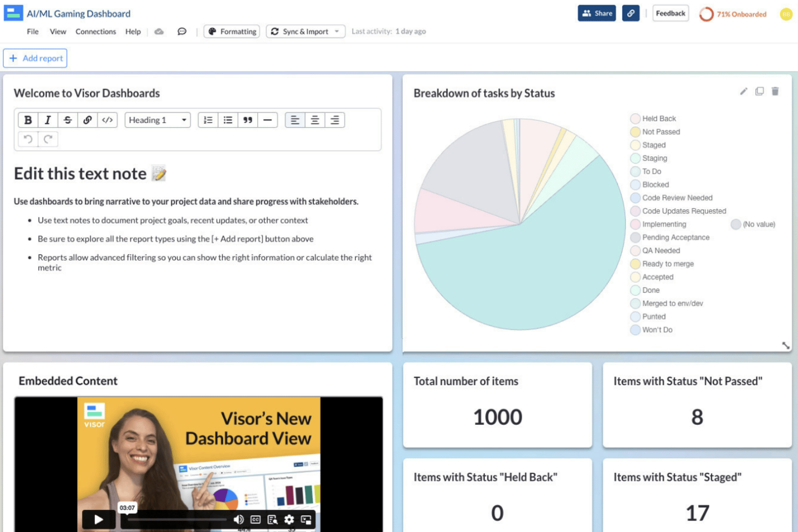The width and height of the screenshot is (798, 532).
Task: Select the Items with Status "Not Passed" card
Action: click(697, 404)
